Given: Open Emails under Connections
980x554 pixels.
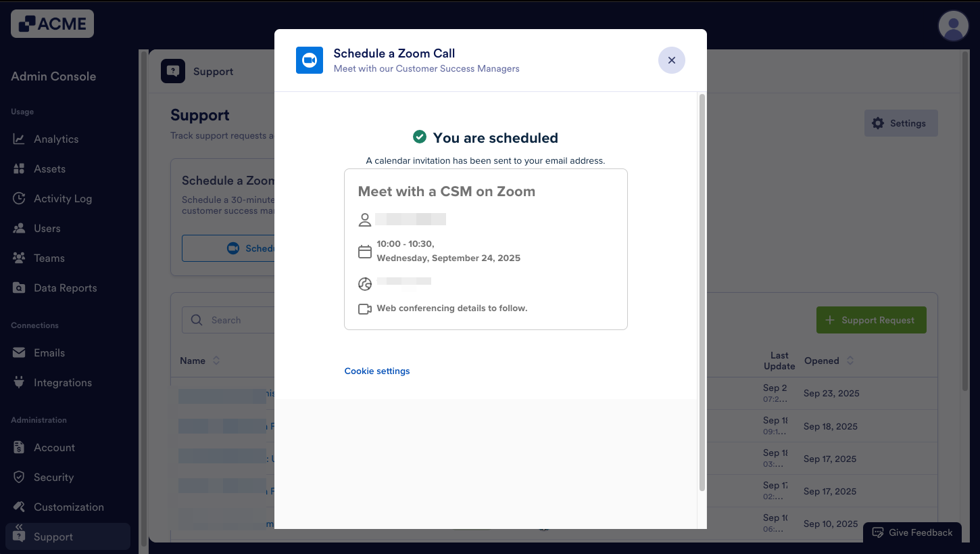Looking at the screenshot, I should pyautogui.click(x=20, y=352).
